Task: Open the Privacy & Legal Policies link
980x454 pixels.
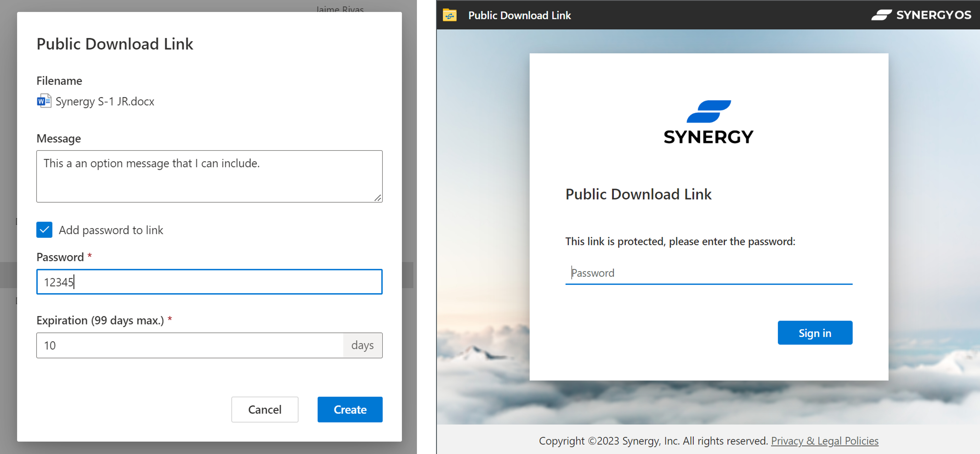Action: [x=824, y=441]
